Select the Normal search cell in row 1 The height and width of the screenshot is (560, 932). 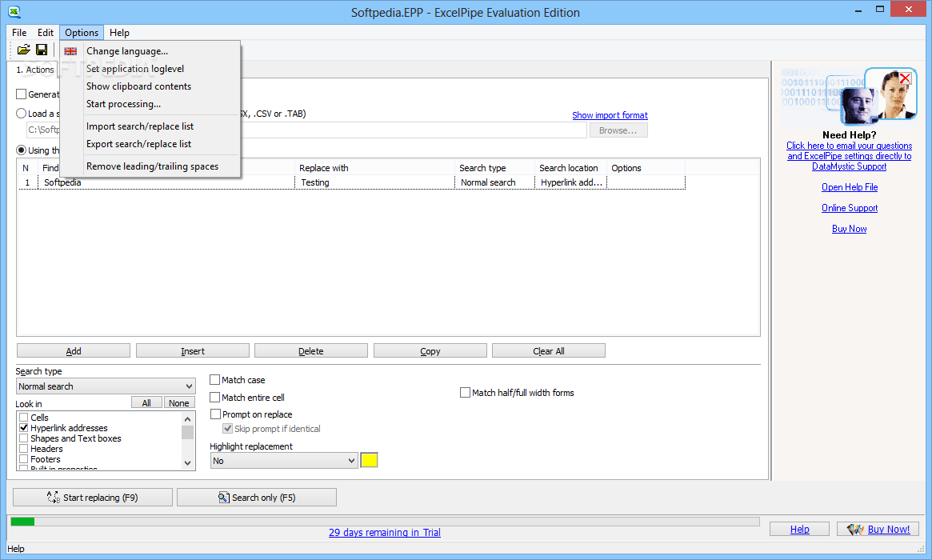(494, 182)
